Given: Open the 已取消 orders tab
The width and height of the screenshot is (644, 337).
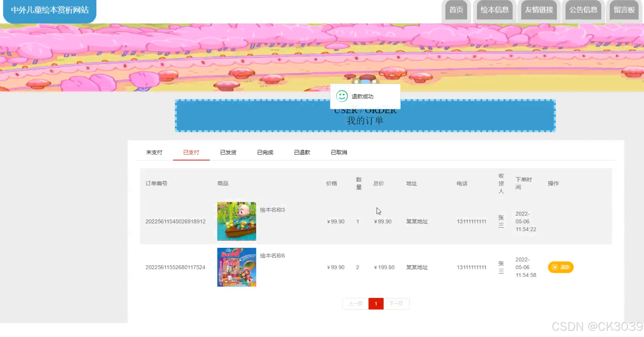Looking at the screenshot, I should point(339,152).
